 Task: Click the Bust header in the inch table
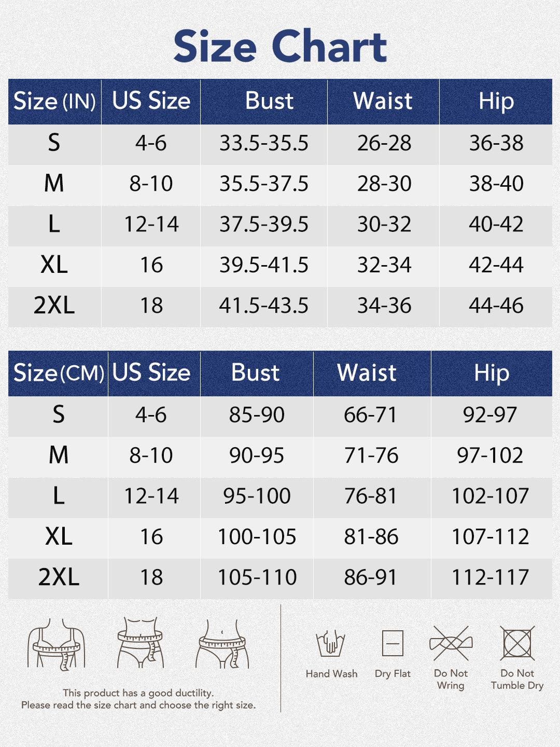click(269, 101)
